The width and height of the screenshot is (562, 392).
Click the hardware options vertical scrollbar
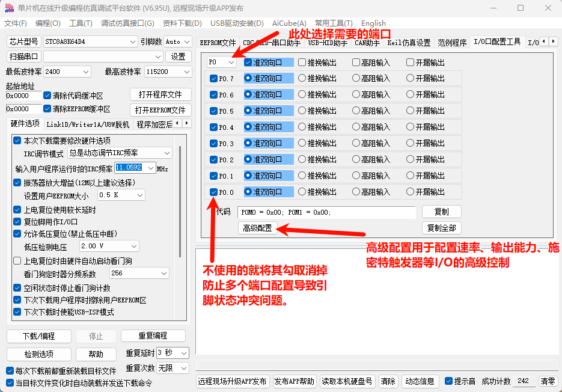(x=180, y=201)
